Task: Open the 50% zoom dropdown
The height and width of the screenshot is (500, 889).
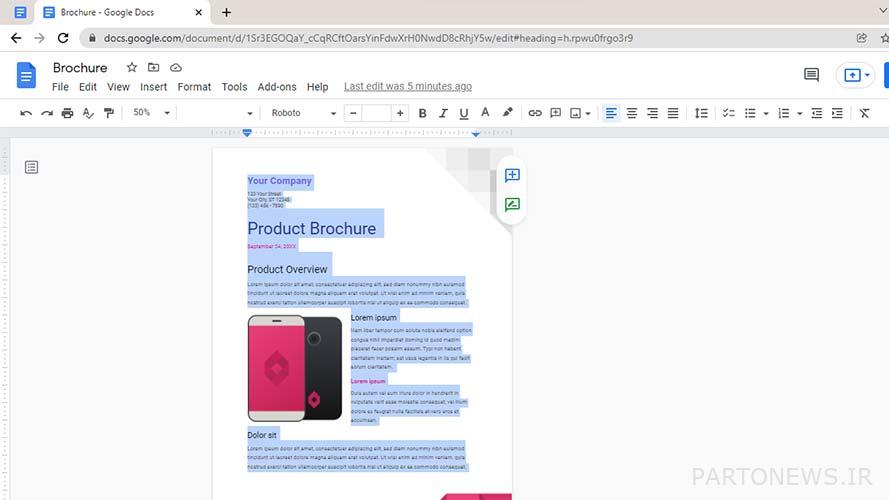Action: click(151, 113)
